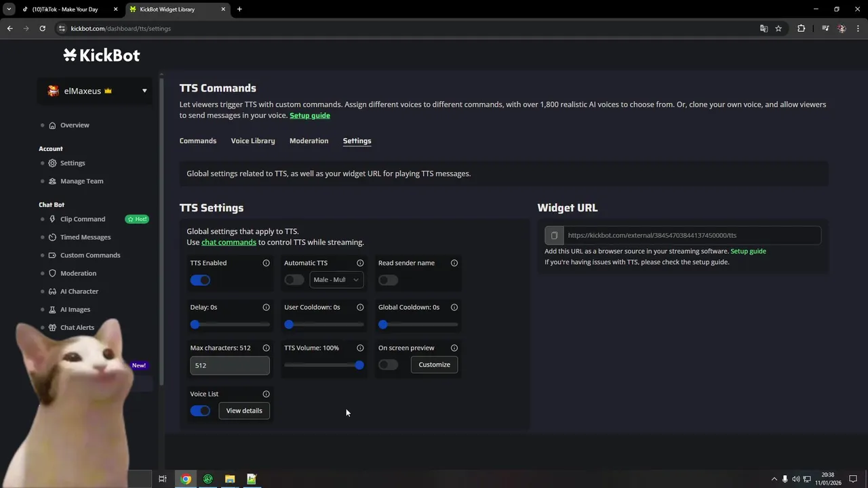
Task: Show info for TTS Volume
Action: coord(360,348)
